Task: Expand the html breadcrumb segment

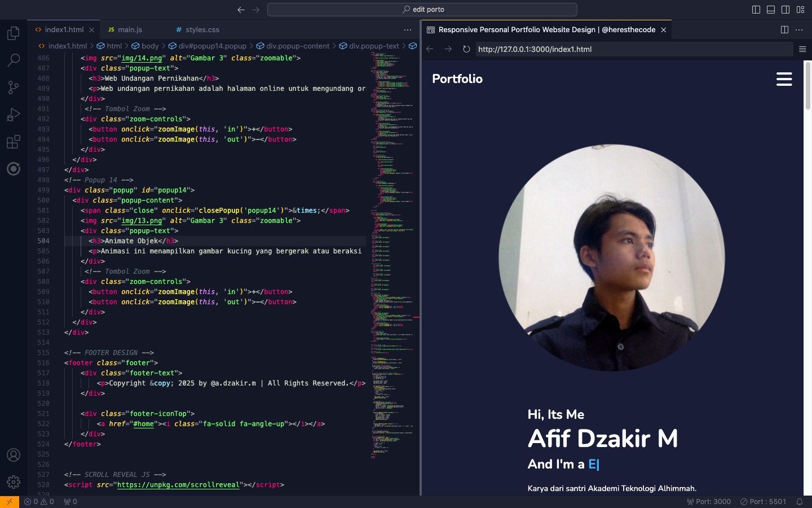Action: pyautogui.click(x=109, y=46)
